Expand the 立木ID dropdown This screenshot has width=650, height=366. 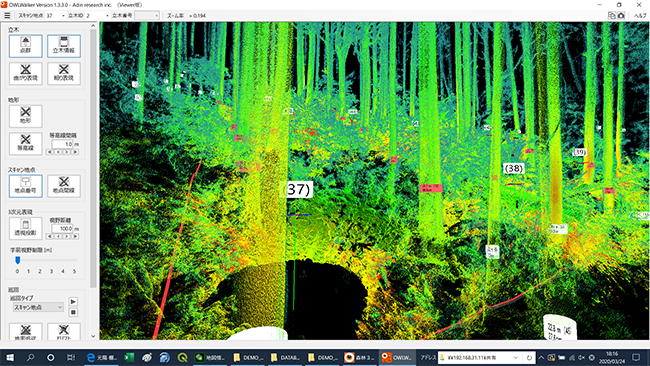98,15
